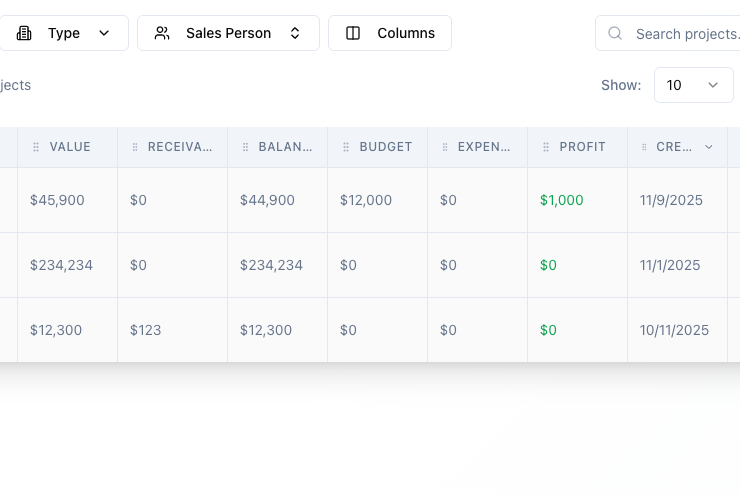Viewport: 740px width, 495px height.
Task: Click the drag handle on BALAN... column
Action: coord(245,147)
